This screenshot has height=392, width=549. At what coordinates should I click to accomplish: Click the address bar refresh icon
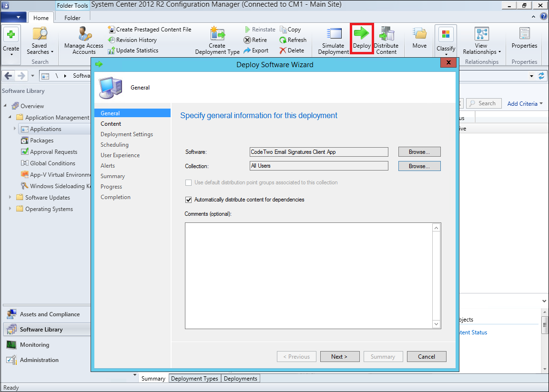point(541,76)
